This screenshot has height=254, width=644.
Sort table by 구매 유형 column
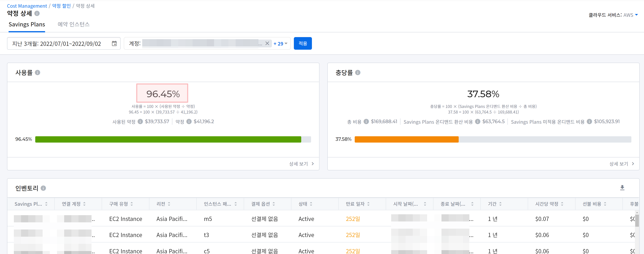click(132, 204)
